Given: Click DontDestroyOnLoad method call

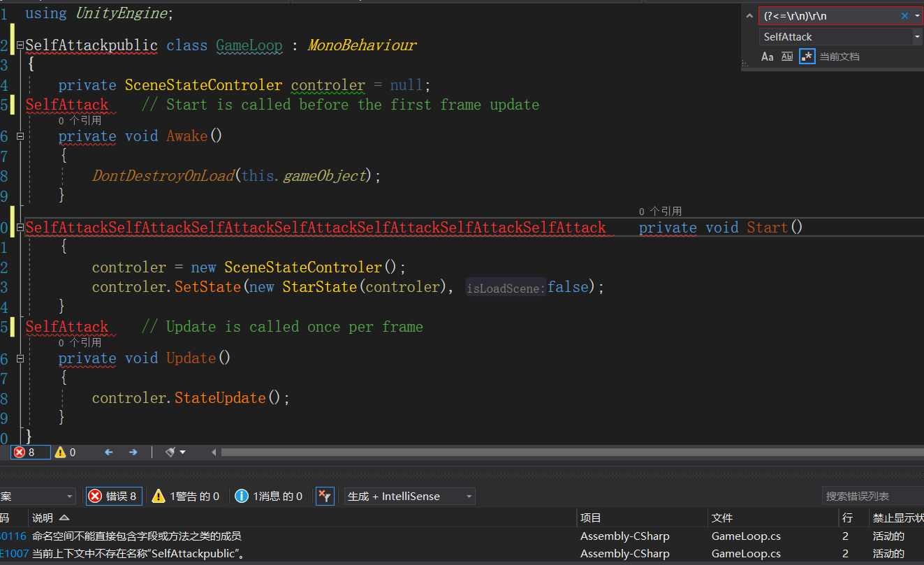Looking at the screenshot, I should click(163, 176).
